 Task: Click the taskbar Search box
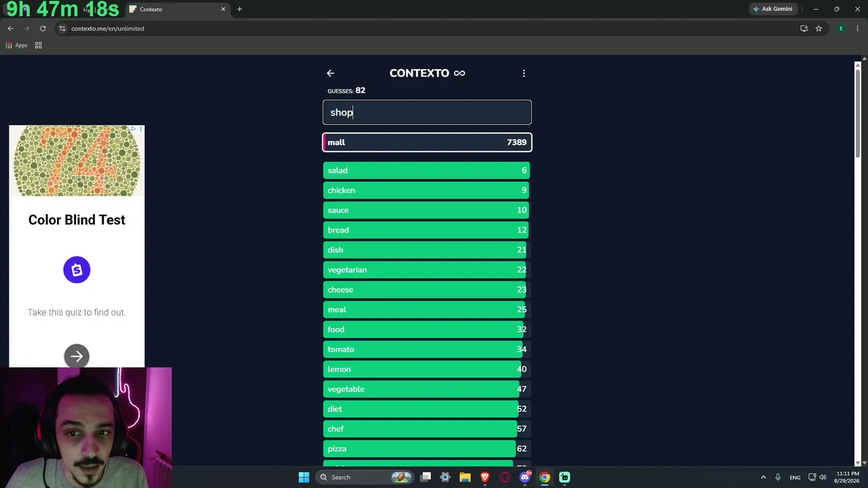click(x=366, y=477)
